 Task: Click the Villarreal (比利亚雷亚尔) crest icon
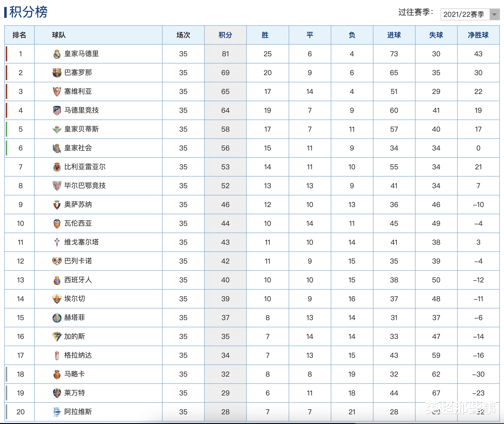pyautogui.click(x=57, y=167)
